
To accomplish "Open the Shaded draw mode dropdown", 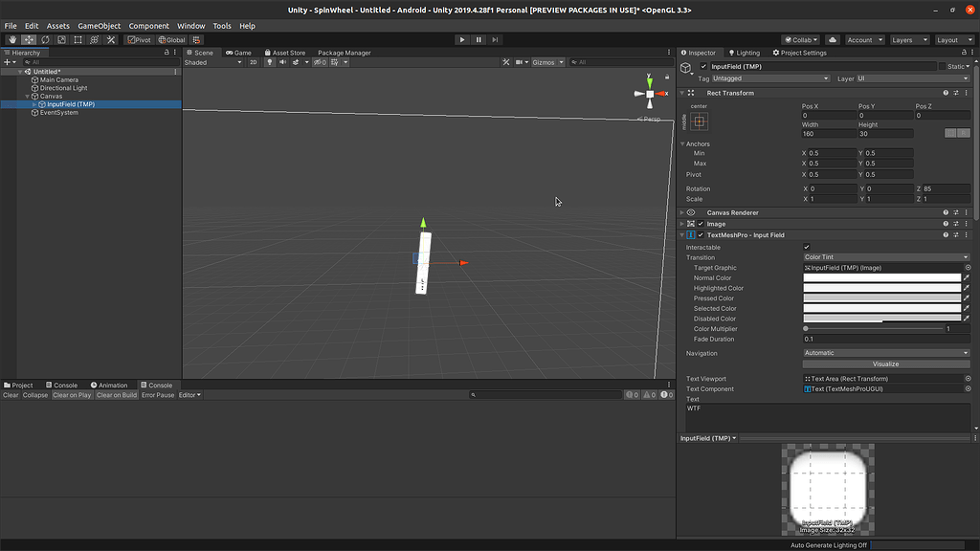I will [x=212, y=62].
